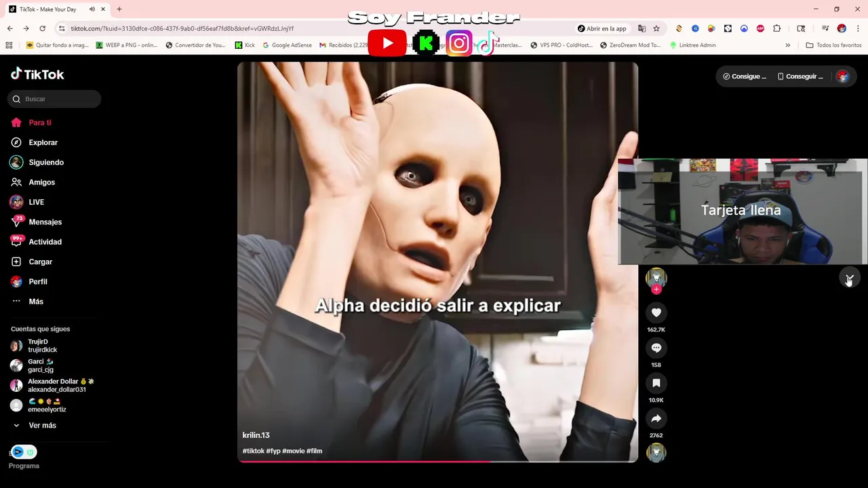Open WEBP a PNG bookmark
Image resolution: width=868 pixels, height=488 pixels.
point(127,45)
